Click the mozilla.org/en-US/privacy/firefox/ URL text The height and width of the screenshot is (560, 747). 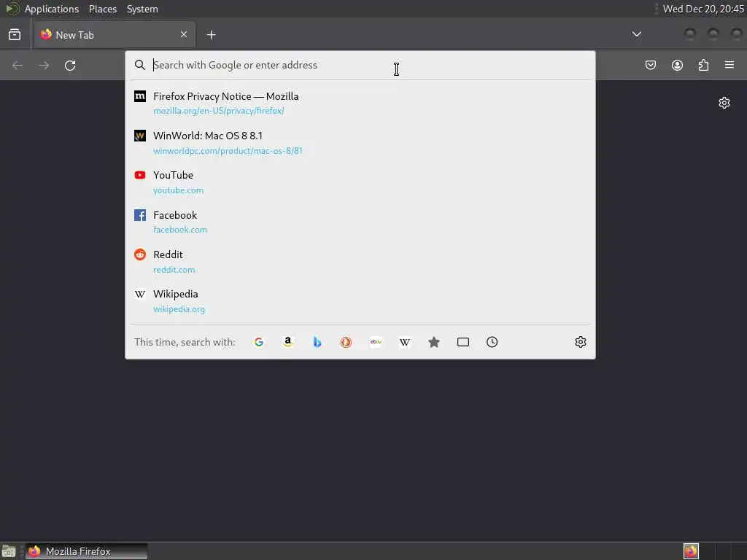pos(219,111)
